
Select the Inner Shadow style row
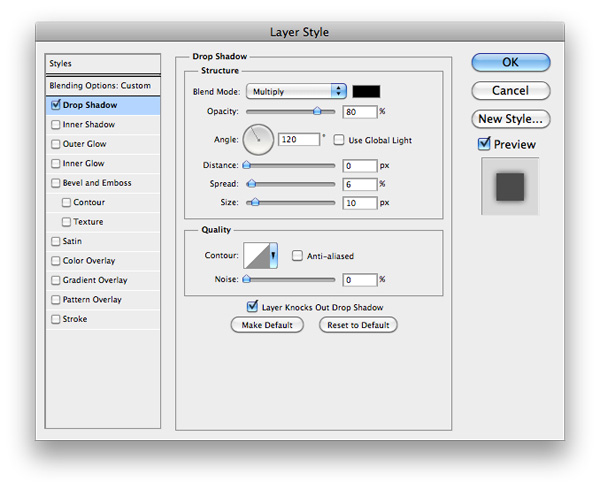[103, 125]
